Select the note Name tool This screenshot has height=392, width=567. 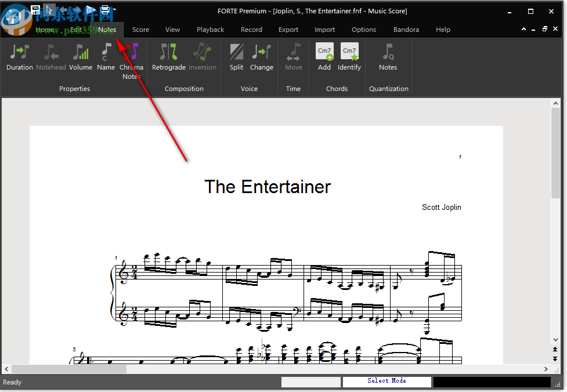[106, 57]
